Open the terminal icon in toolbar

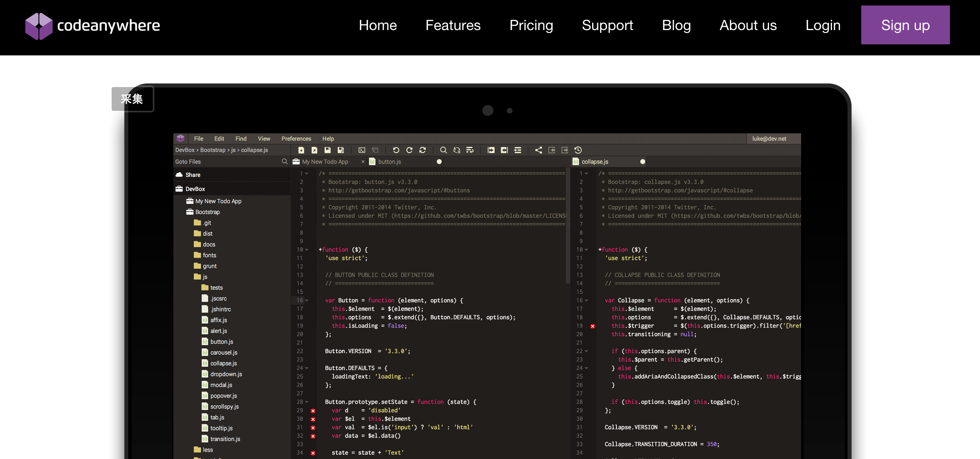coord(362,150)
